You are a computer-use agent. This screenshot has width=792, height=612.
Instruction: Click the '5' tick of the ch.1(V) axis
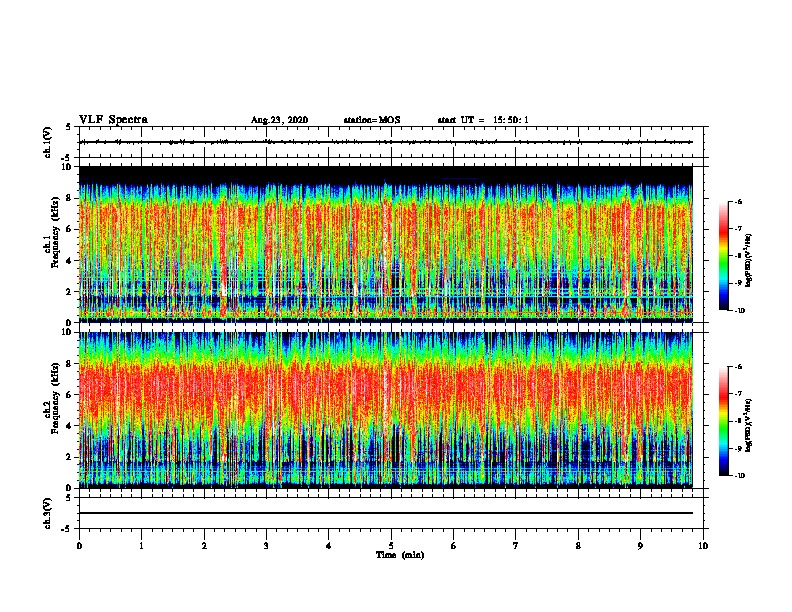click(69, 127)
